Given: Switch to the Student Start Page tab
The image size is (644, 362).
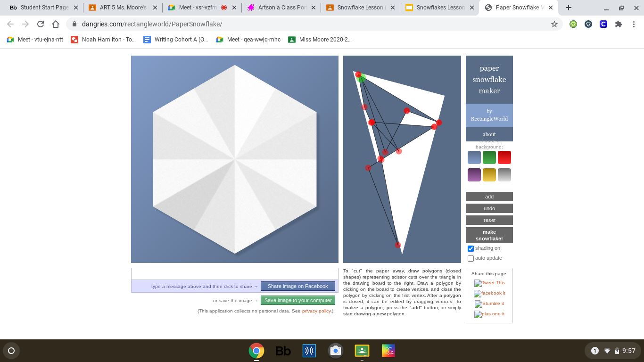Looking at the screenshot, I should (44, 8).
